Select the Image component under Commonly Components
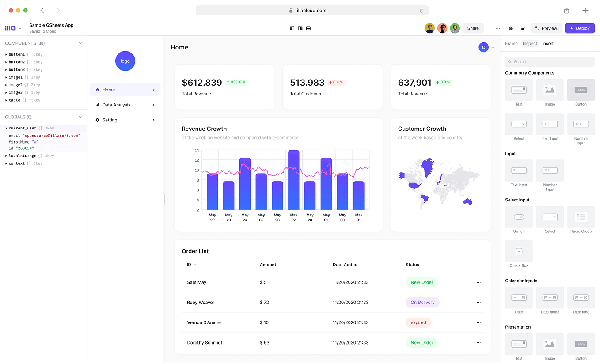The image size is (600, 364). pyautogui.click(x=550, y=90)
